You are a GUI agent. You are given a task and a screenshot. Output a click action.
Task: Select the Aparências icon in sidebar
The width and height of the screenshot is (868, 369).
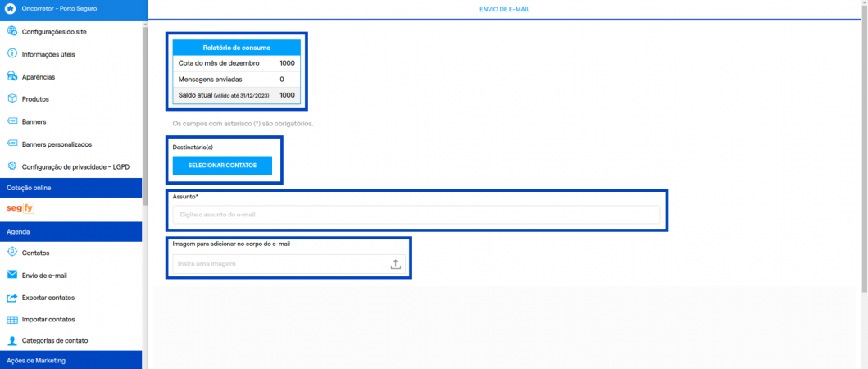tap(12, 76)
